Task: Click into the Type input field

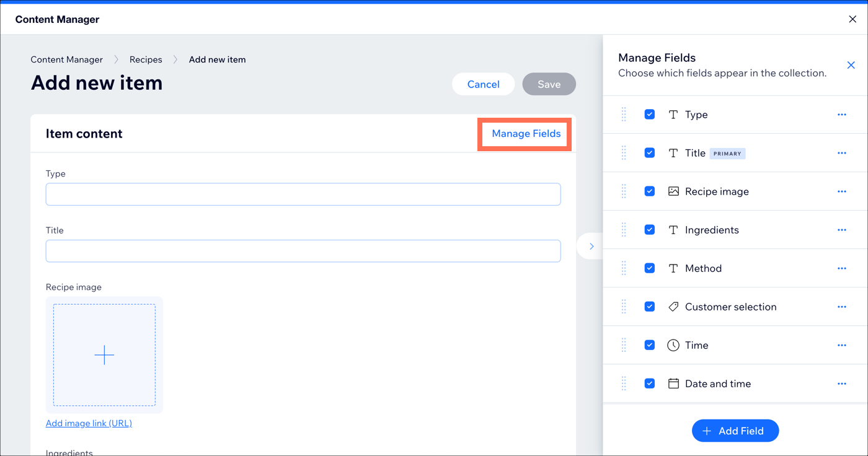Action: click(303, 194)
